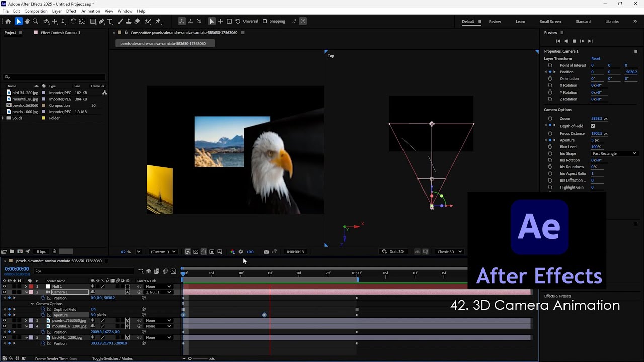Screen dimensions: 644x362
Task: Expand the Solids folder in Project
Action: pos(3,118)
